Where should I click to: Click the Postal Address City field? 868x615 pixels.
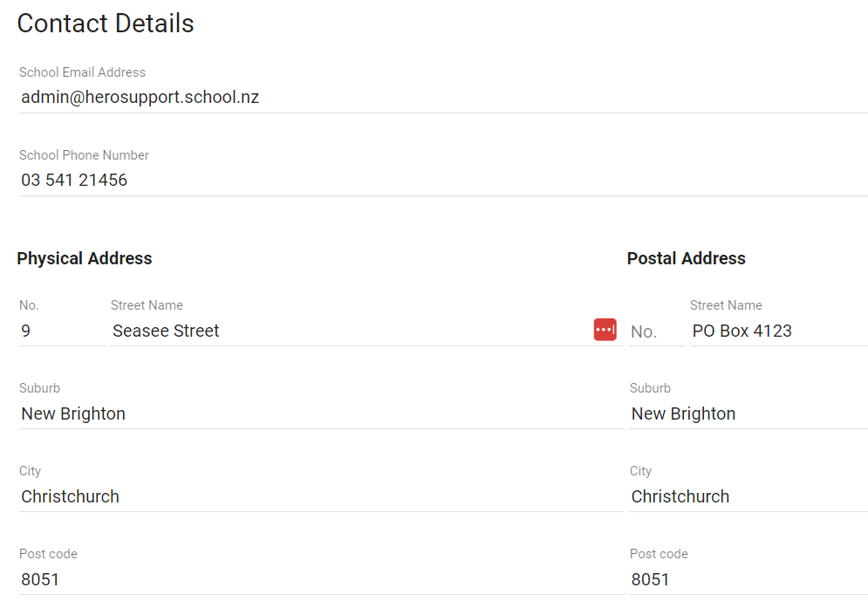(748, 497)
